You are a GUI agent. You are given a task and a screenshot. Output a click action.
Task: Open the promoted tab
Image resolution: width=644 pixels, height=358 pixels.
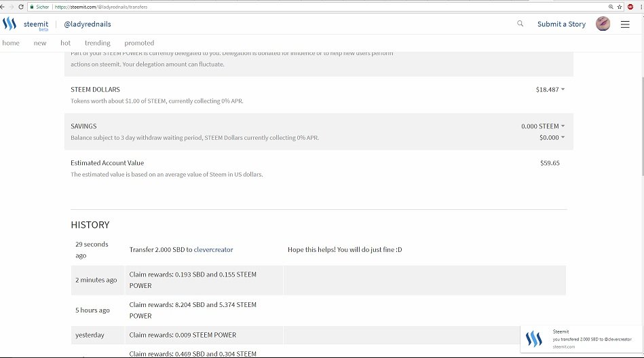point(139,43)
